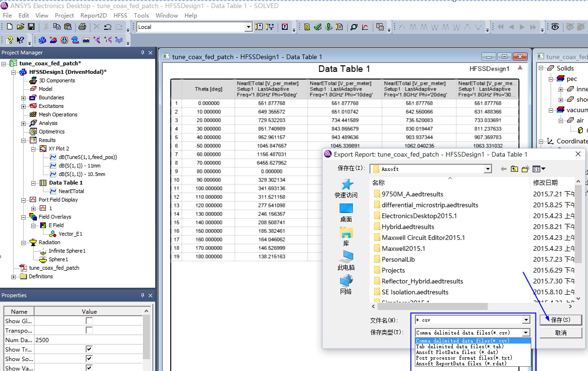
Task: Expand the Definitions tree node
Action: click(14, 276)
